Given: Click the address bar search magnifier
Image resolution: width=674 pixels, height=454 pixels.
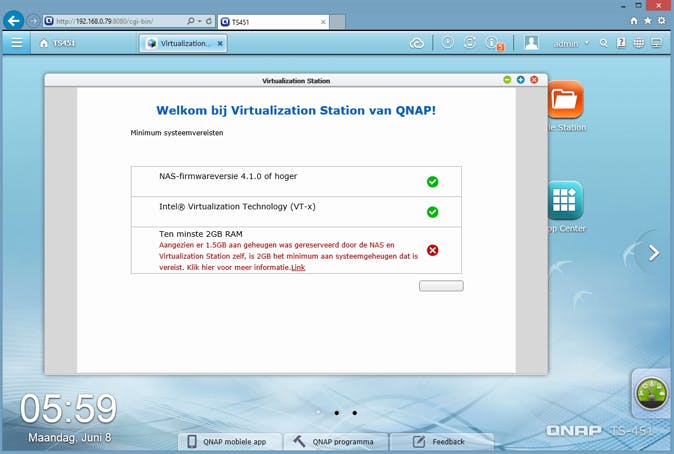Looking at the screenshot, I should pos(190,21).
